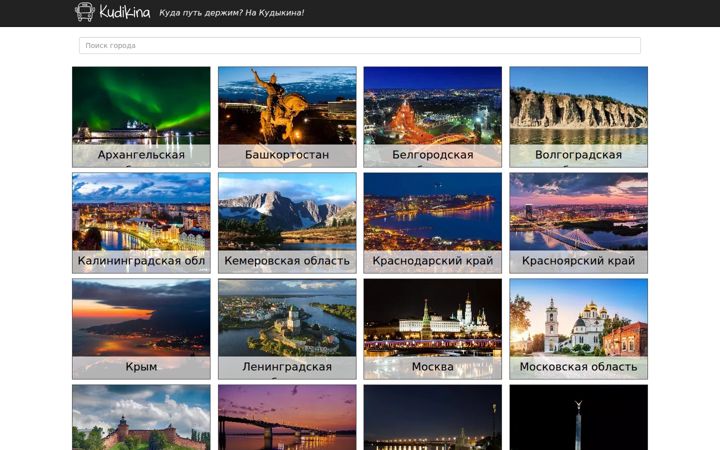Choose the Московская область church tile

pos(579,329)
